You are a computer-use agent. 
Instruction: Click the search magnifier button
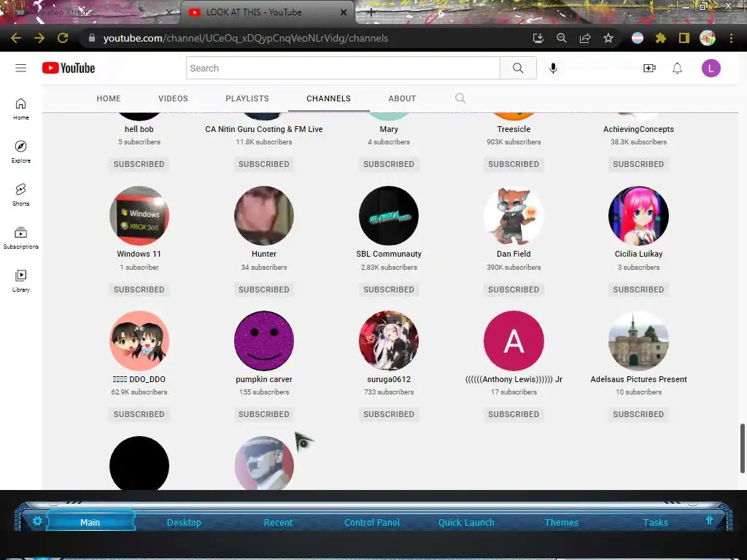coord(518,68)
